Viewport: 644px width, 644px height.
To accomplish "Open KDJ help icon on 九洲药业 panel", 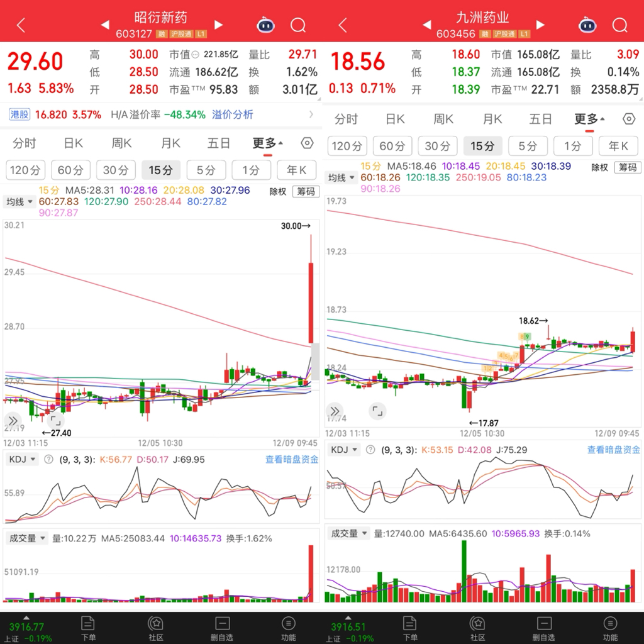I will coord(370,450).
